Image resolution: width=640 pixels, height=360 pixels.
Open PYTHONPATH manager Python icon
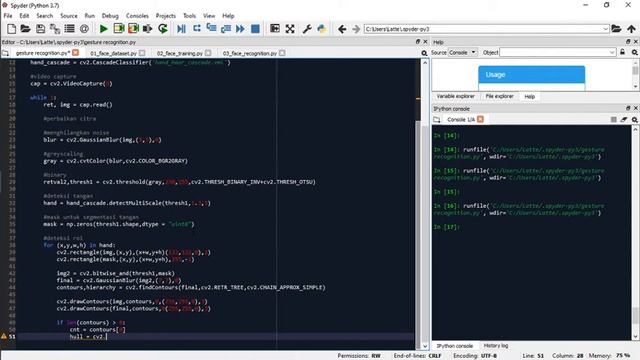pyautogui.click(x=322, y=29)
